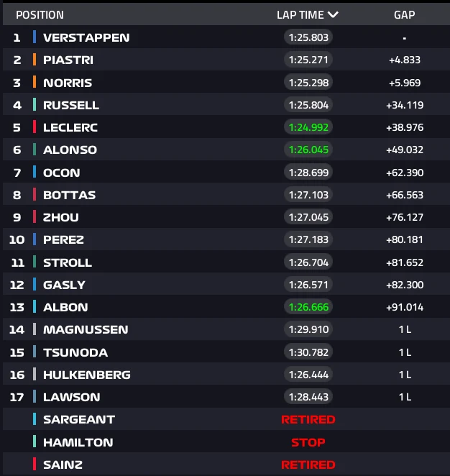Select Verstappen's blue team color bar

pos(35,37)
